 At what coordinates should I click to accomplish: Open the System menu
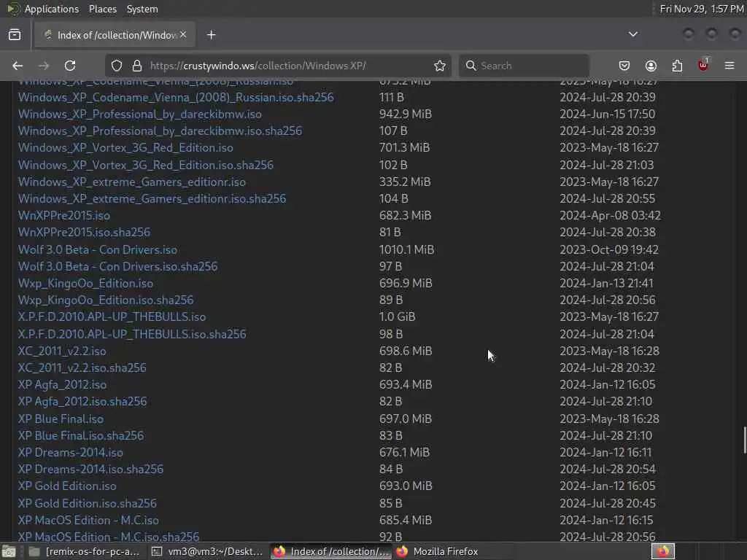pos(142,9)
